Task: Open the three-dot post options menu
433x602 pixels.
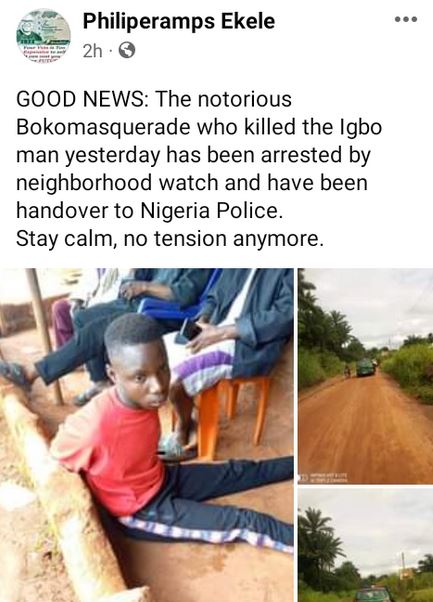Action: (406, 19)
